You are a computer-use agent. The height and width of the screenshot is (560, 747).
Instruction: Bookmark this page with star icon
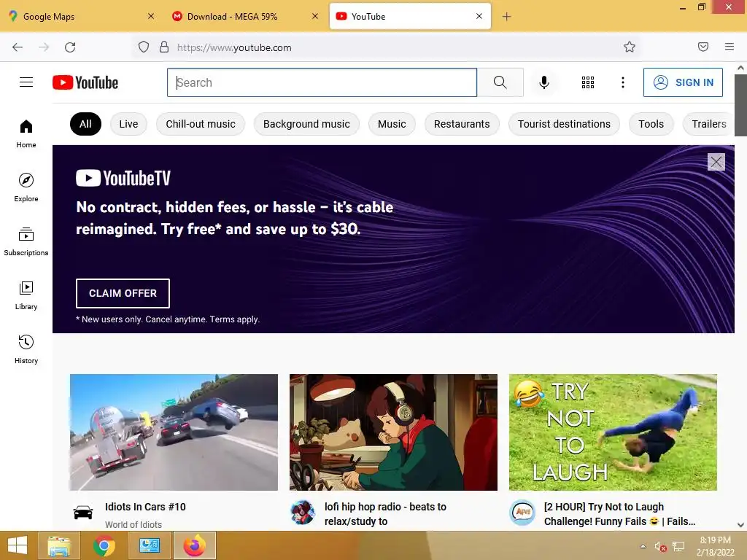[630, 47]
